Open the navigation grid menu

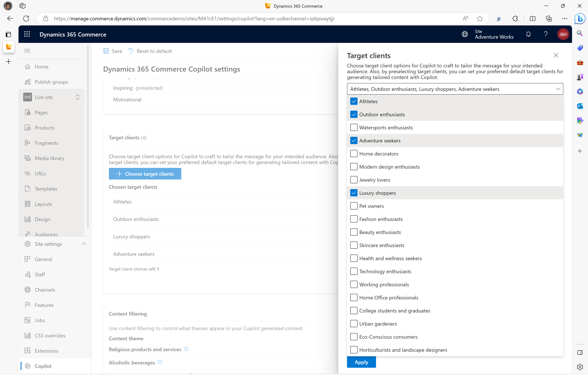27,34
